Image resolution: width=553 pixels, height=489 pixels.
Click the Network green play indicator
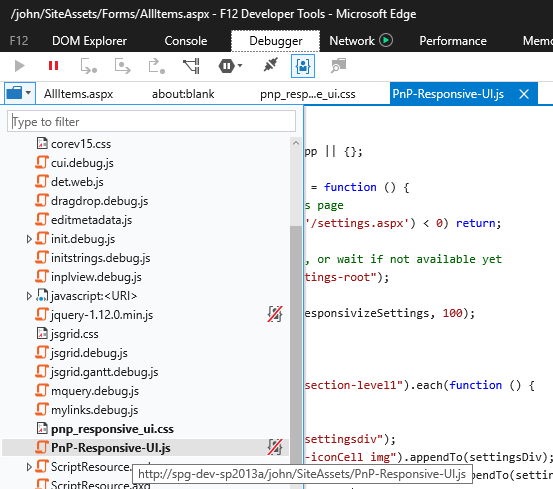click(386, 40)
